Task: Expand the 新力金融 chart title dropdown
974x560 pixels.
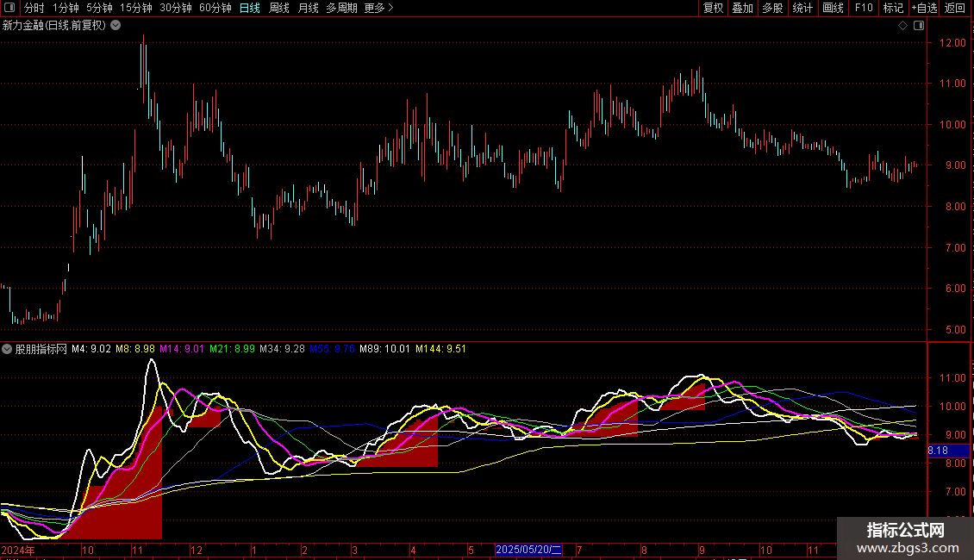Action: tap(116, 26)
